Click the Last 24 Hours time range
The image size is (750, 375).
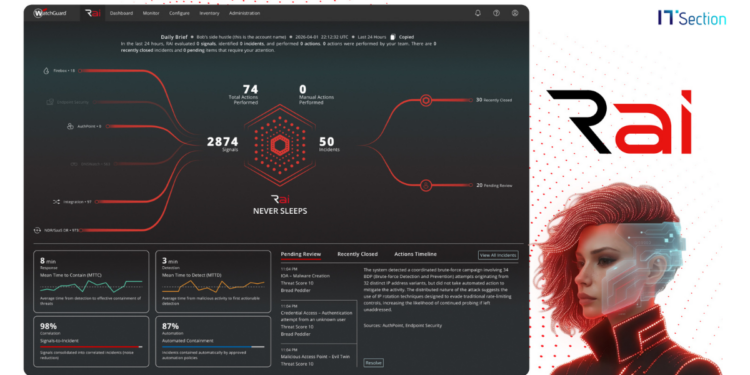(372, 37)
